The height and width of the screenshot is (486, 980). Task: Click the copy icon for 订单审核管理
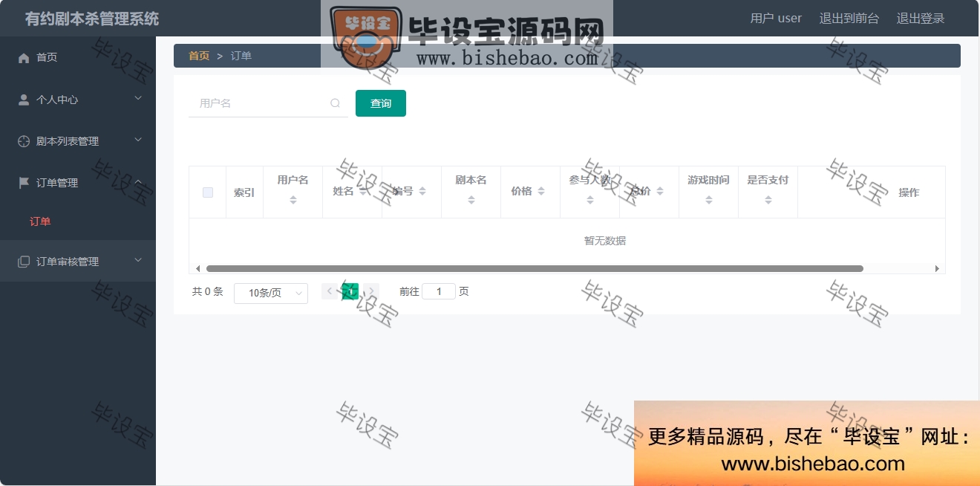coord(24,262)
